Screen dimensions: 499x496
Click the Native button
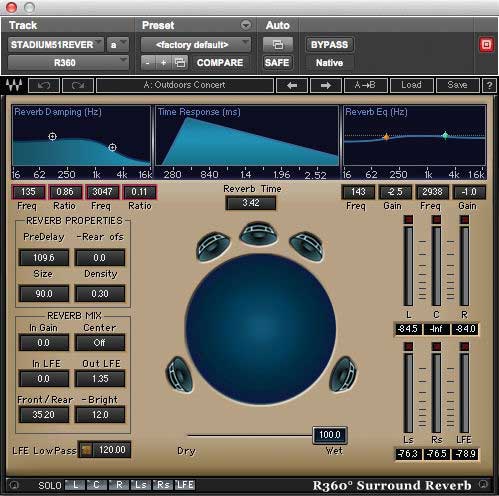tap(329, 63)
